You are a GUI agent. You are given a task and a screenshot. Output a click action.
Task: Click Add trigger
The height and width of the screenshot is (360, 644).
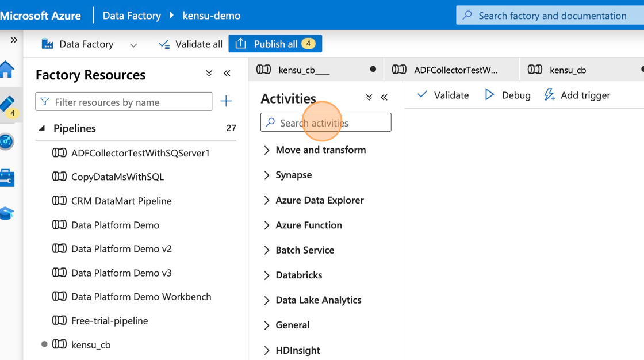point(577,95)
